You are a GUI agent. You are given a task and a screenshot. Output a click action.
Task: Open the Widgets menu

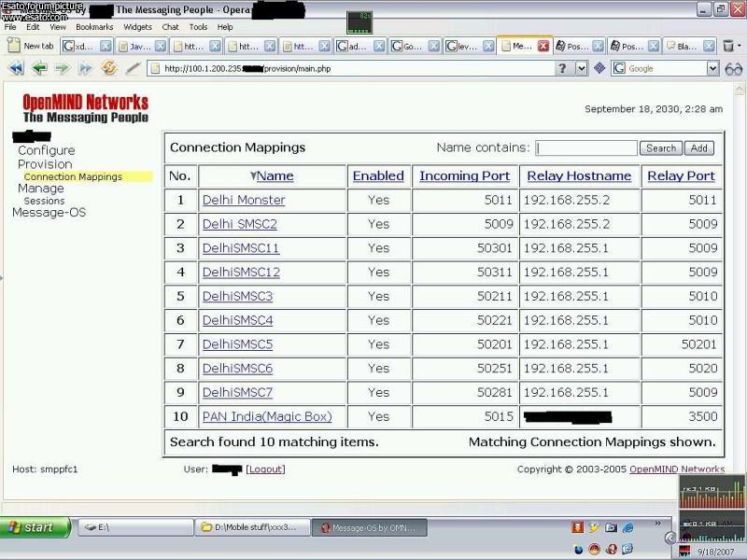point(137,27)
